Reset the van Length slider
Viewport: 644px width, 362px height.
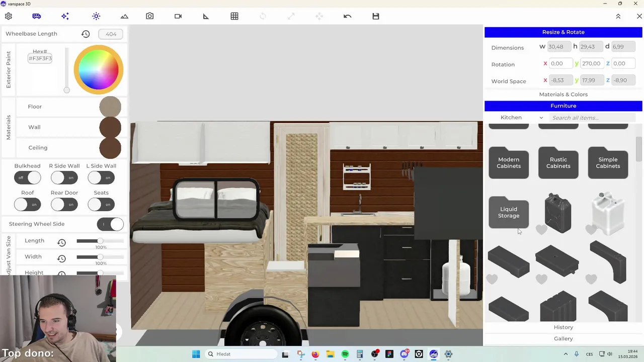(61, 242)
